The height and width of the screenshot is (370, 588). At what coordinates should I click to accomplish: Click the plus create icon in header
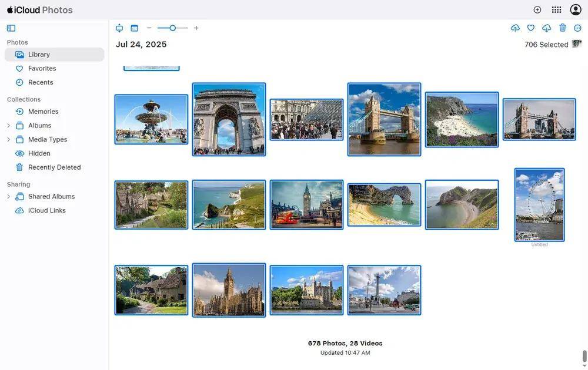click(x=537, y=10)
